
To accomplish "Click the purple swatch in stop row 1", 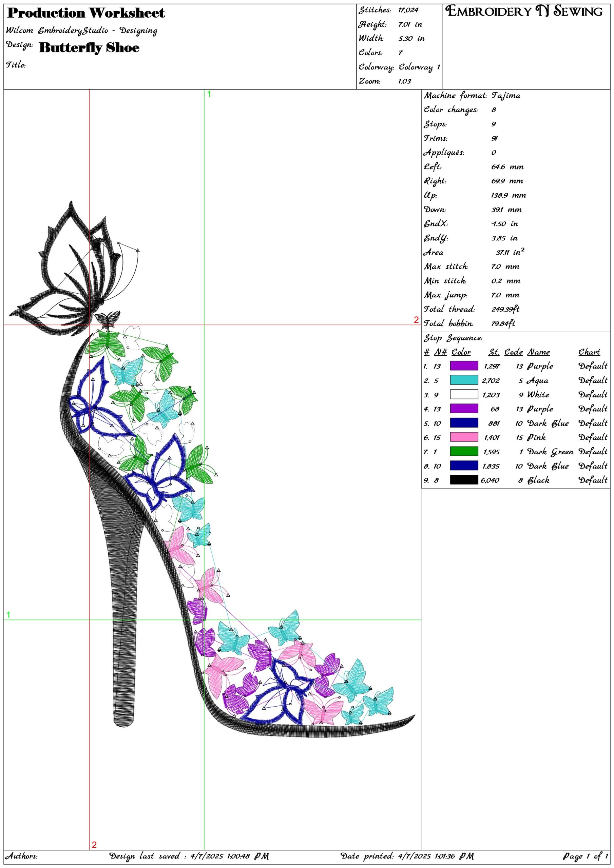I will (464, 366).
